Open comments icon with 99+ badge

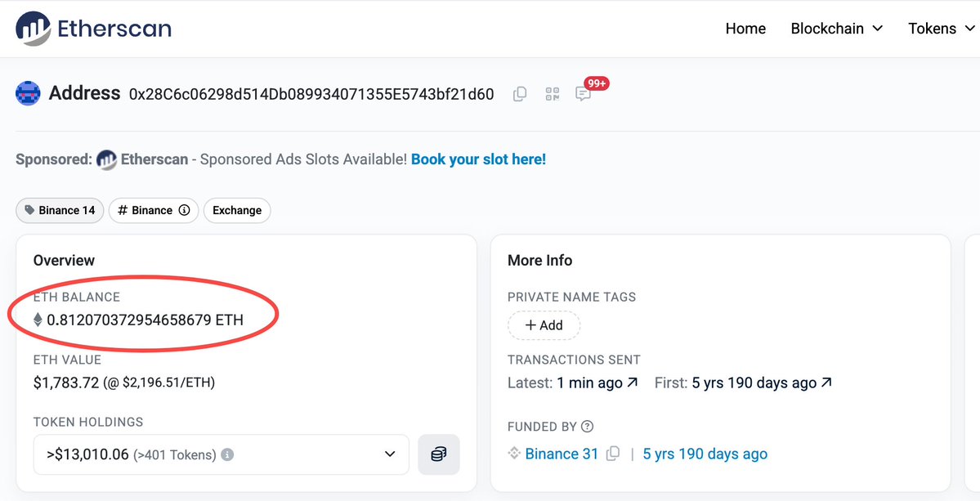[584, 94]
